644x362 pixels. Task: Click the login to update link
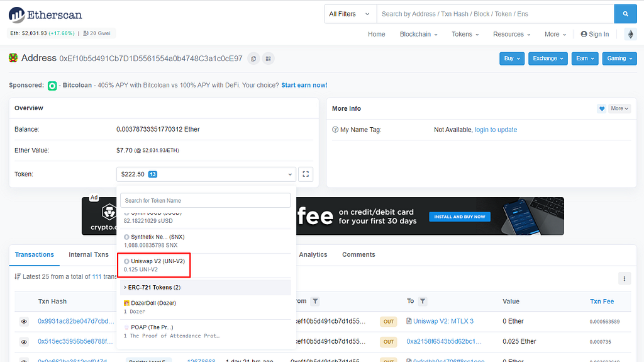click(x=496, y=130)
